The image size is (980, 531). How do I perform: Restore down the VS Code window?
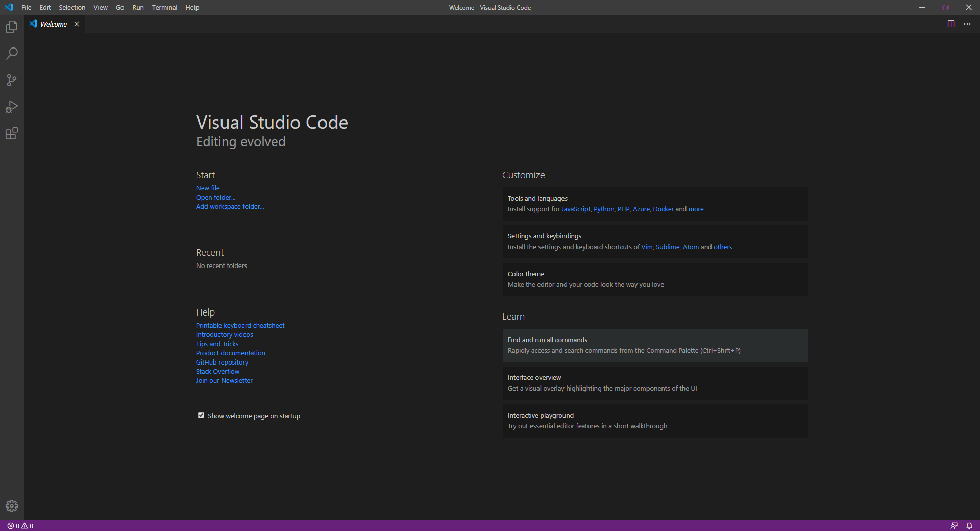(x=945, y=7)
